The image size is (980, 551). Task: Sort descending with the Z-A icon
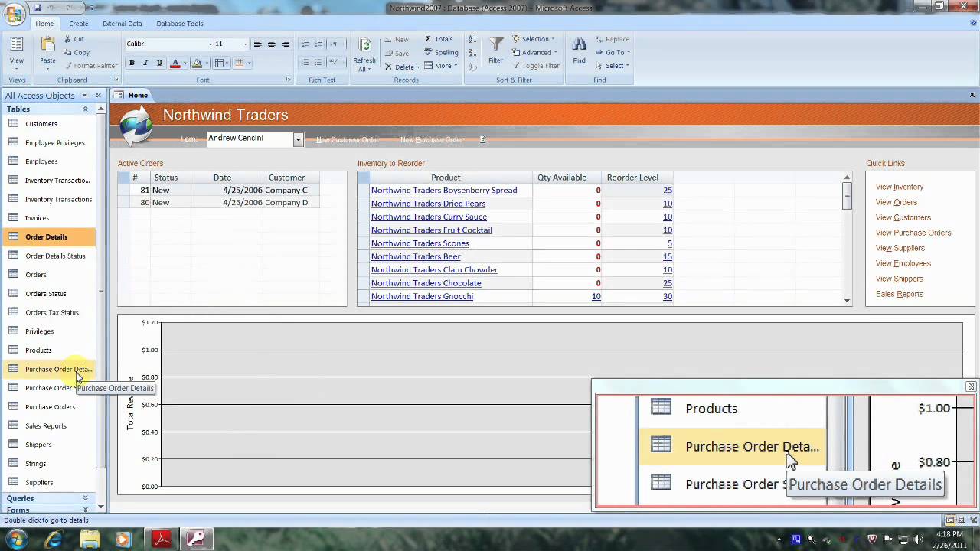coord(472,52)
